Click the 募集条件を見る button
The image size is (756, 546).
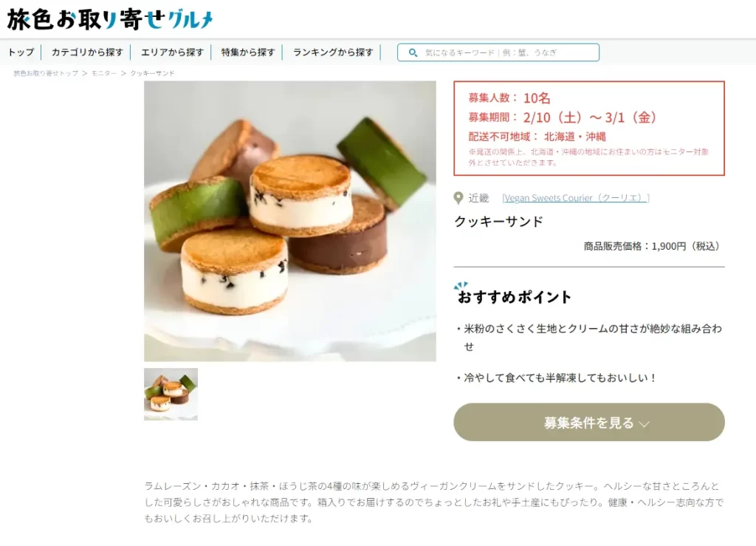[x=588, y=422]
